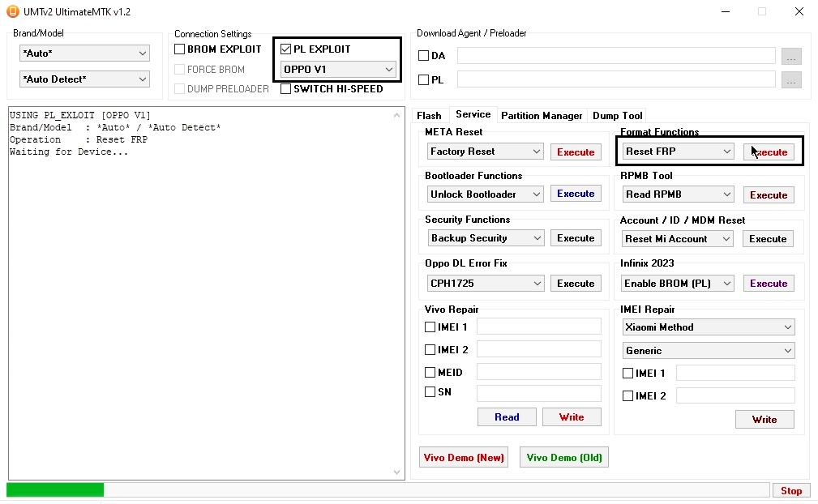Tick the PL checkbox for preloader
Image resolution: width=818 pixels, height=504 pixels.
pyautogui.click(x=424, y=79)
